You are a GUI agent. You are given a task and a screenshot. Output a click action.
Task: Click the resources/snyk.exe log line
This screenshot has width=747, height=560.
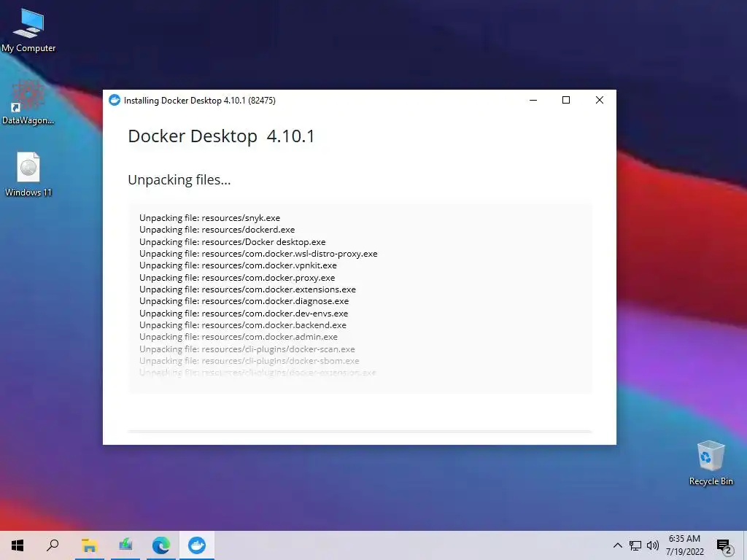click(x=209, y=218)
